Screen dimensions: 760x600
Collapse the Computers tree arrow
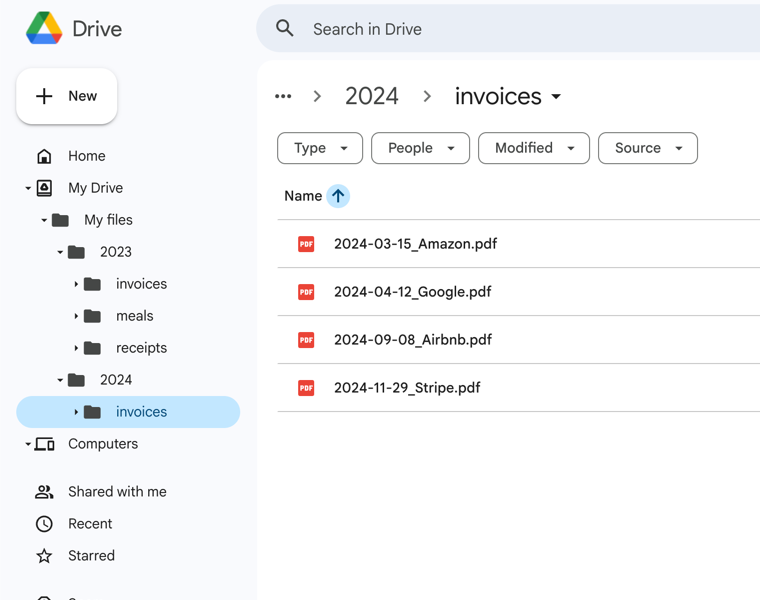pos(28,444)
